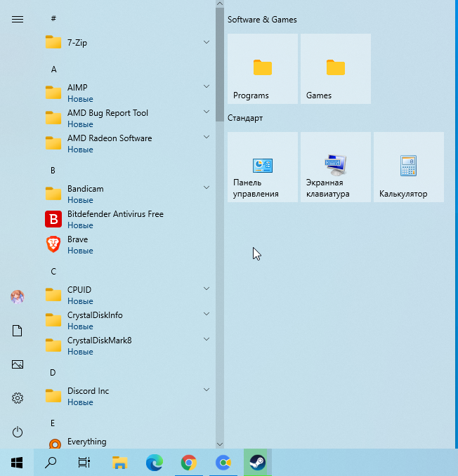Expand the AMD Radeon Software chevron
Viewport: 458px width, 476px height.
(207, 137)
